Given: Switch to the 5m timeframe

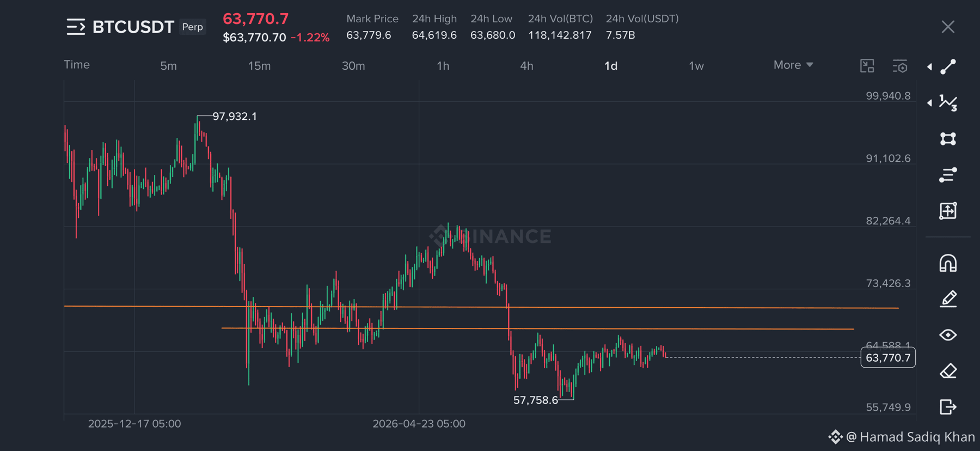Looking at the screenshot, I should point(168,66).
